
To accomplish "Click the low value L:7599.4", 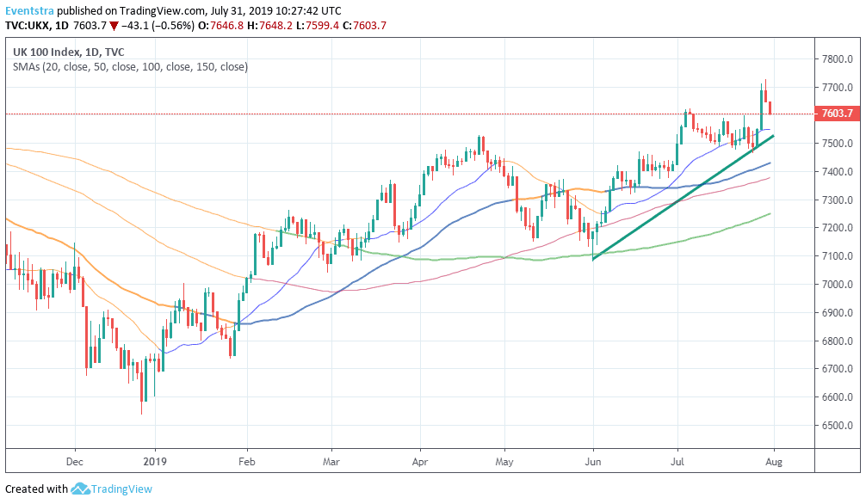I will [x=317, y=26].
